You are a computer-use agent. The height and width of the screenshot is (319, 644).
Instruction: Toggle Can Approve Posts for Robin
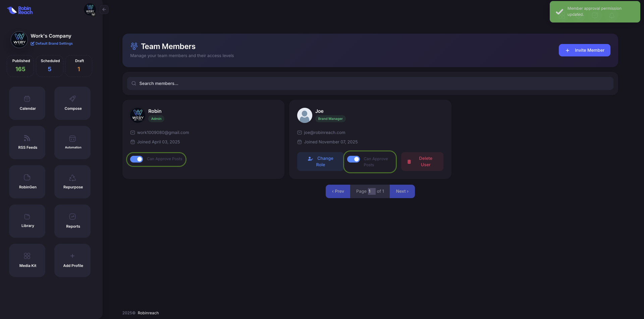click(x=137, y=159)
